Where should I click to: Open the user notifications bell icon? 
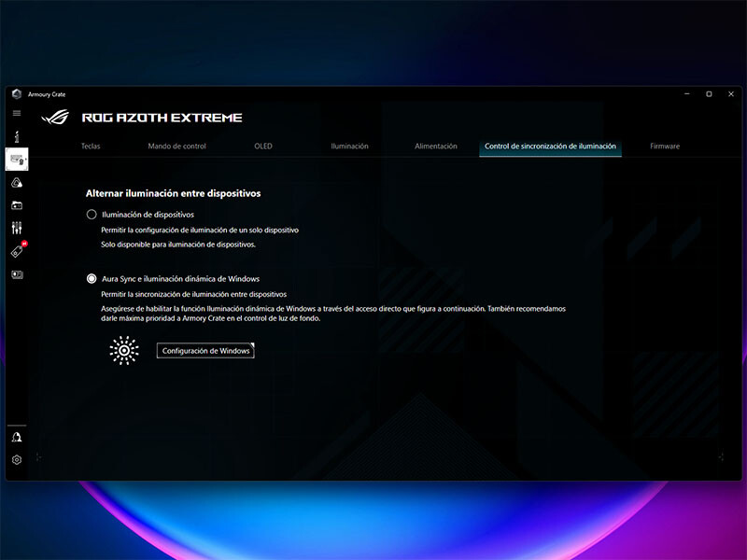tap(17, 437)
